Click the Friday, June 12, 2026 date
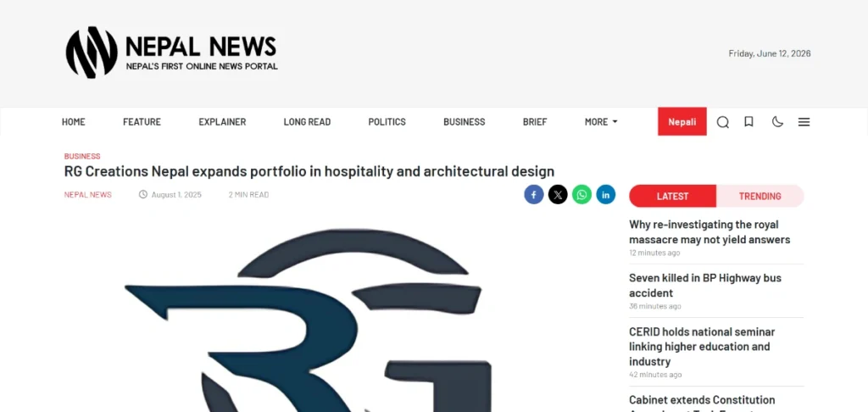Viewport: 868px width, 412px height. click(x=770, y=53)
